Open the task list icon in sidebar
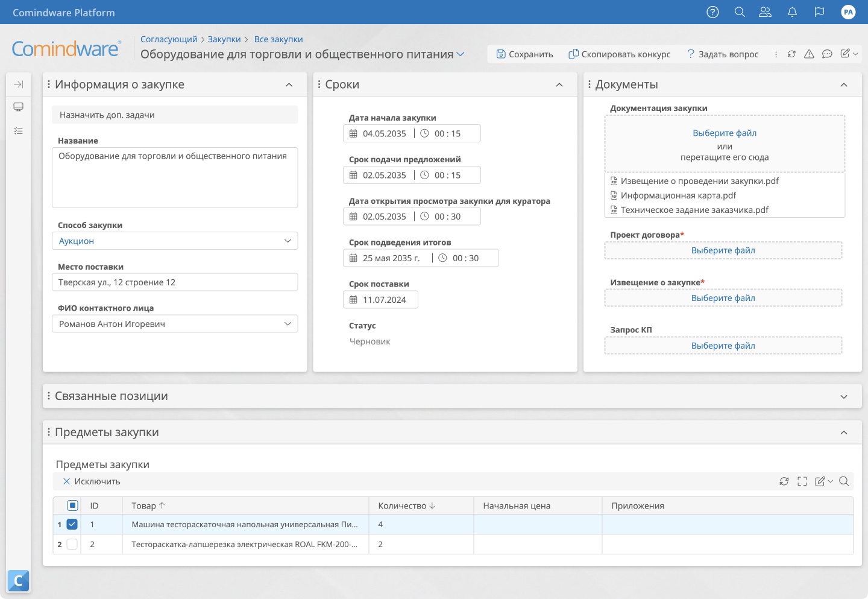This screenshot has height=599, width=868. 19,131
